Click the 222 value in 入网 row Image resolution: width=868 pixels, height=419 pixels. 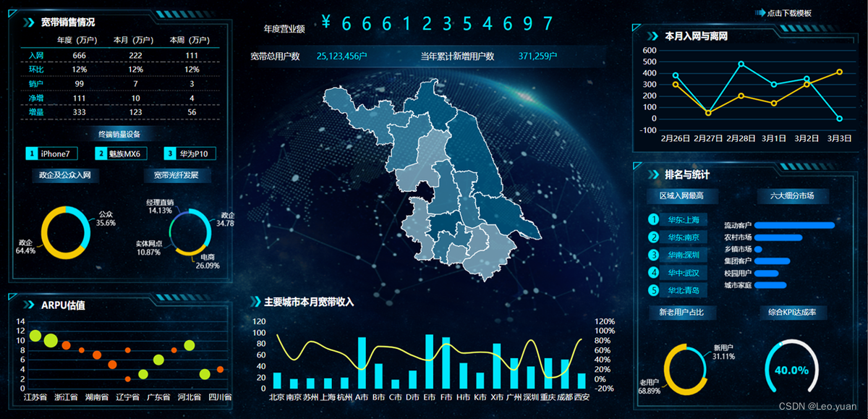(135, 56)
